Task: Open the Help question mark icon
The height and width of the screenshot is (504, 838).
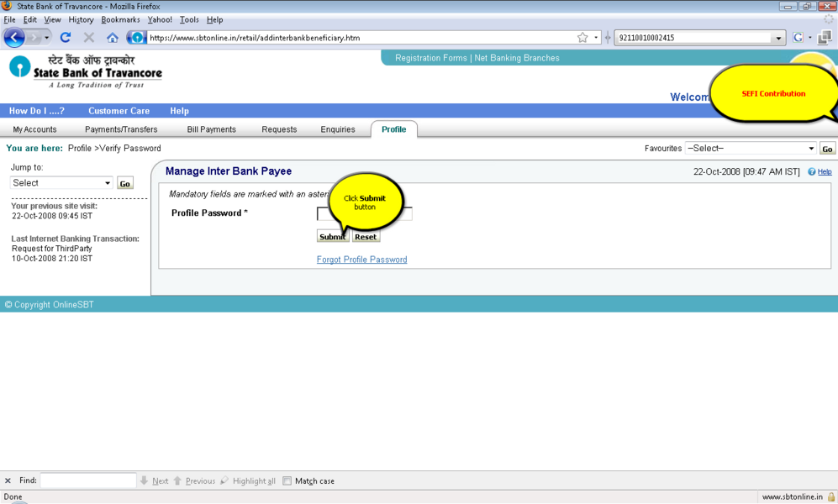Action: [812, 172]
